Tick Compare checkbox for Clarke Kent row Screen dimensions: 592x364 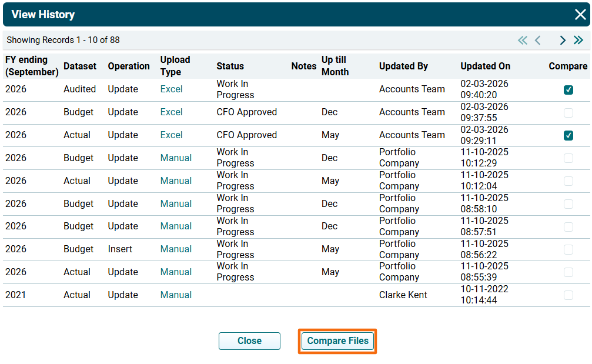click(568, 295)
